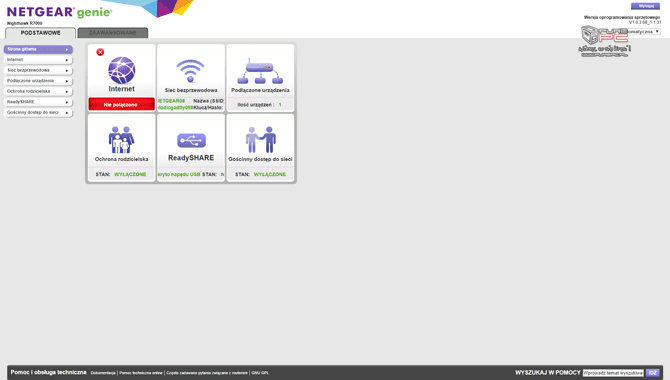
Task: Select Internet in the sidebar menu
Action: [38, 60]
